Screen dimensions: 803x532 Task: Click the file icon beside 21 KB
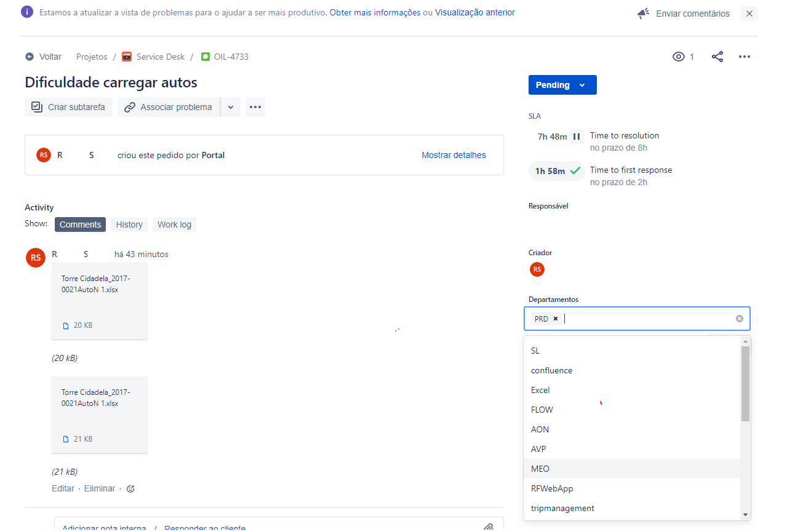tap(66, 439)
